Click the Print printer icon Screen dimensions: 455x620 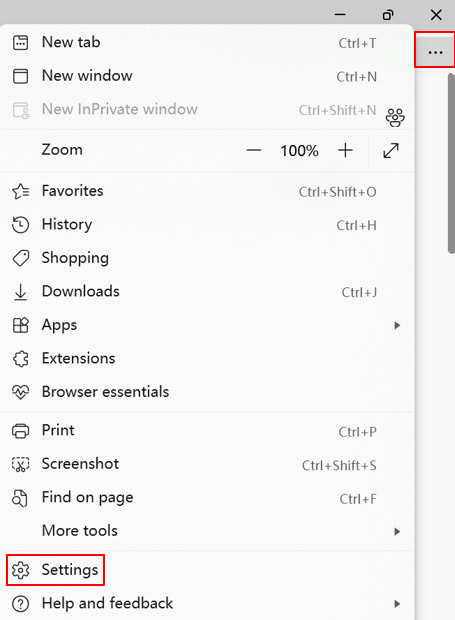click(21, 431)
